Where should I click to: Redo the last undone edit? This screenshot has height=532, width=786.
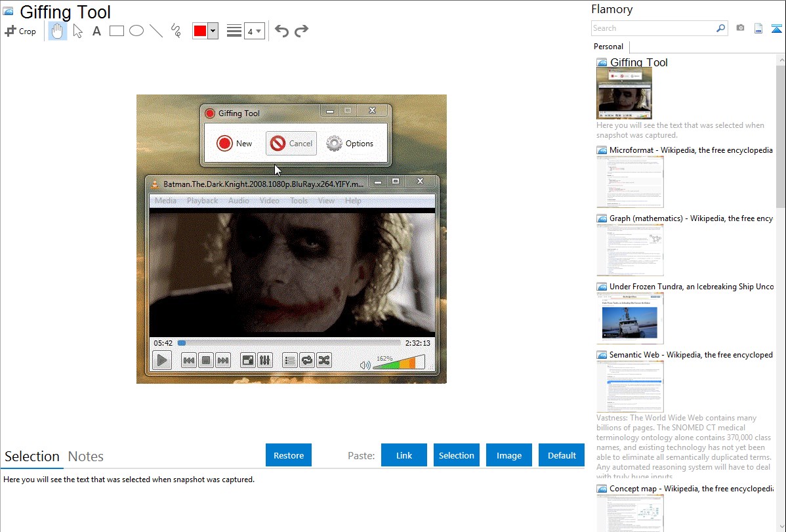(301, 31)
